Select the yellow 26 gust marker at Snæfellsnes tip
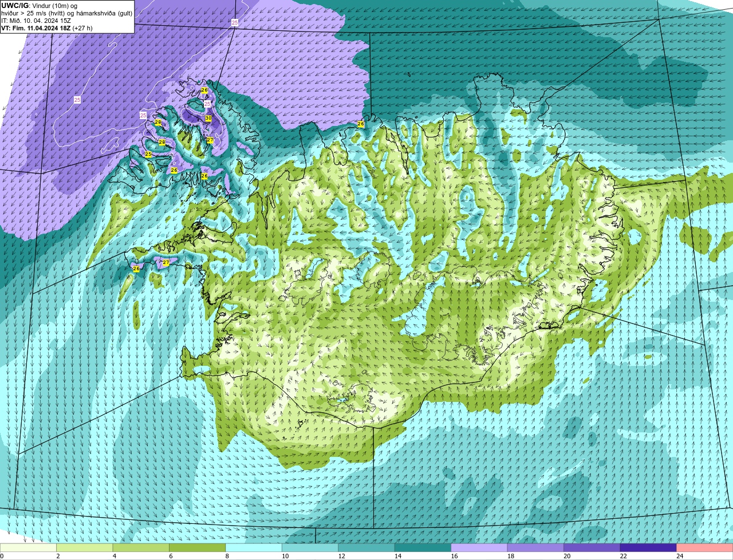733x560 pixels. click(x=136, y=269)
